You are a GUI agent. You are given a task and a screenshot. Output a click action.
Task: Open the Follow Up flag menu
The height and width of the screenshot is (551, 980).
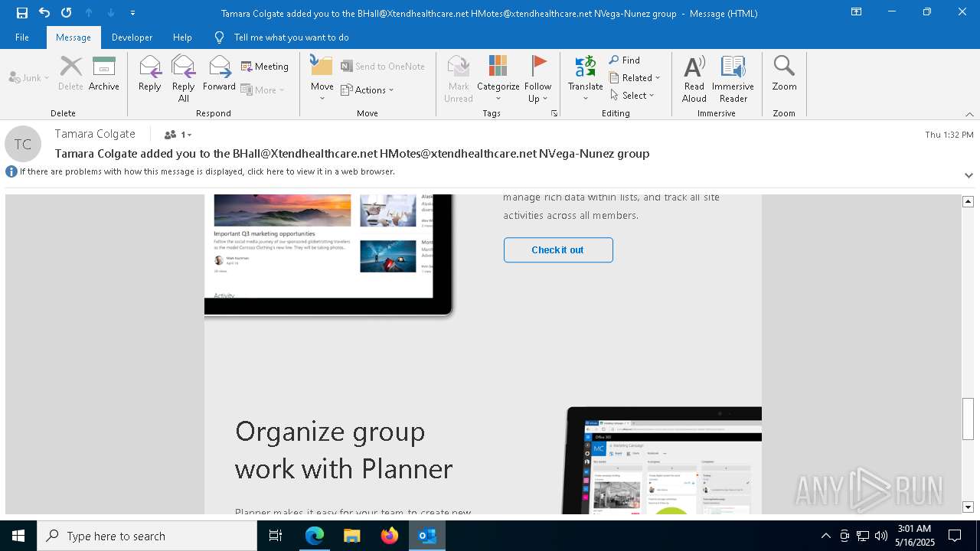[x=538, y=78]
